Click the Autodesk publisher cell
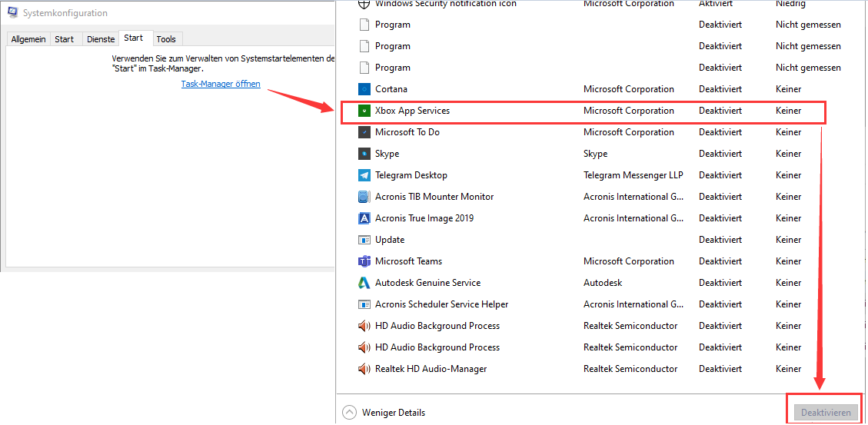The image size is (868, 425). click(603, 283)
